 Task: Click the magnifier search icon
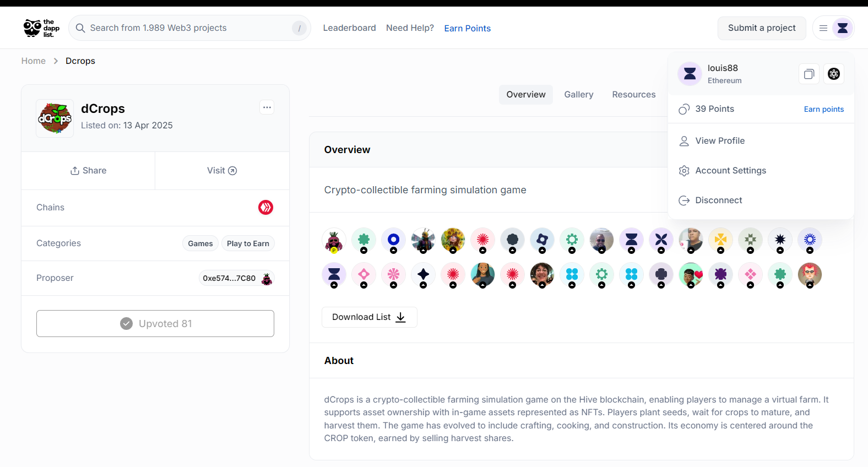point(80,28)
